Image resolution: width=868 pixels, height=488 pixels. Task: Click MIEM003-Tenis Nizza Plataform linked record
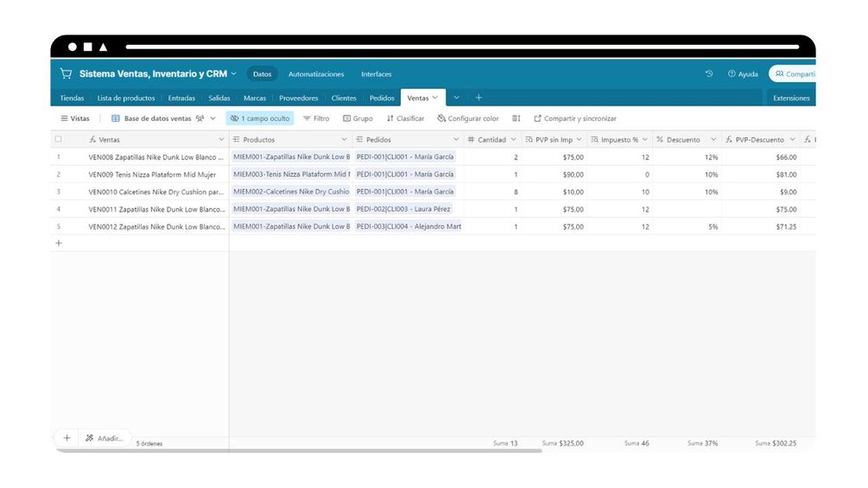coord(292,174)
